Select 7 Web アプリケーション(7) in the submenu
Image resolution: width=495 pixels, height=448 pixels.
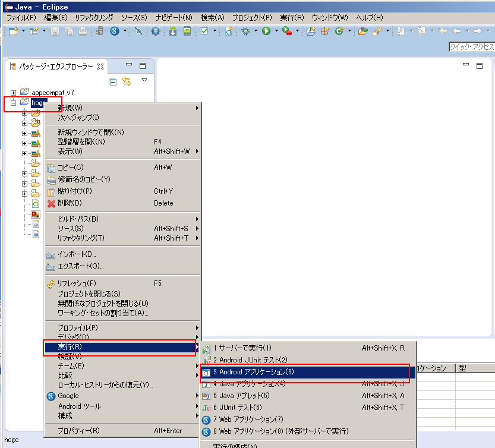click(x=308, y=419)
